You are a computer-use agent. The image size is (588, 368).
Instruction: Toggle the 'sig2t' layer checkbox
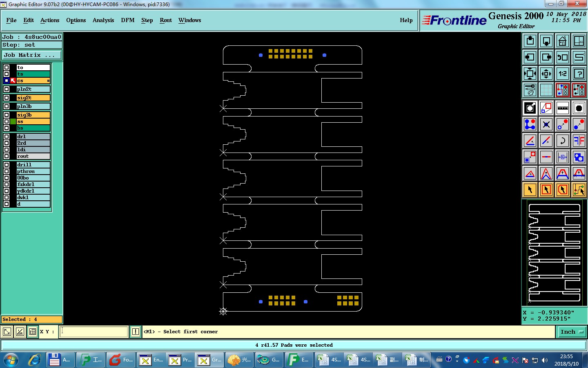[7, 98]
